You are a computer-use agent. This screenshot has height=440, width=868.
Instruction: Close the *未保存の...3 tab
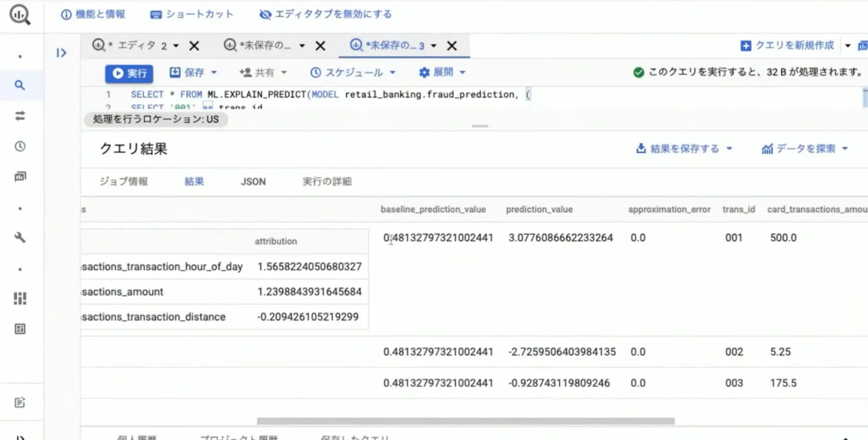coord(452,46)
